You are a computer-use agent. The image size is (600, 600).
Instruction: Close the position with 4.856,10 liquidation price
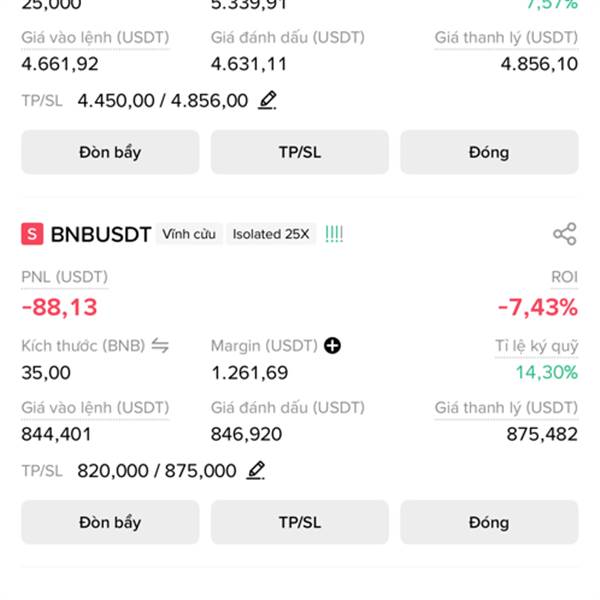[489, 152]
